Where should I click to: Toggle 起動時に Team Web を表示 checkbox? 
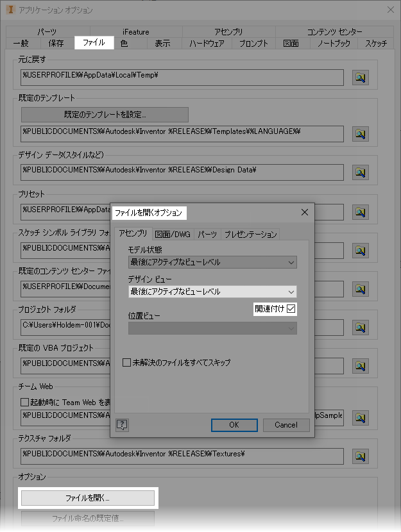point(24,402)
